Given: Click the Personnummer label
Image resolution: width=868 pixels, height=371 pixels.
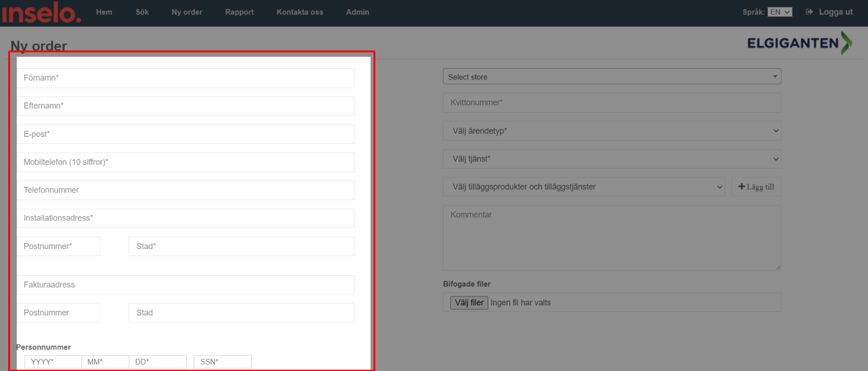Looking at the screenshot, I should click(43, 347).
